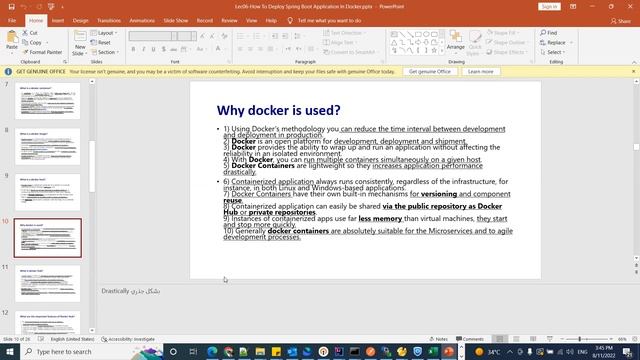
Task: Switch to the Design tab
Action: [x=80, y=20]
